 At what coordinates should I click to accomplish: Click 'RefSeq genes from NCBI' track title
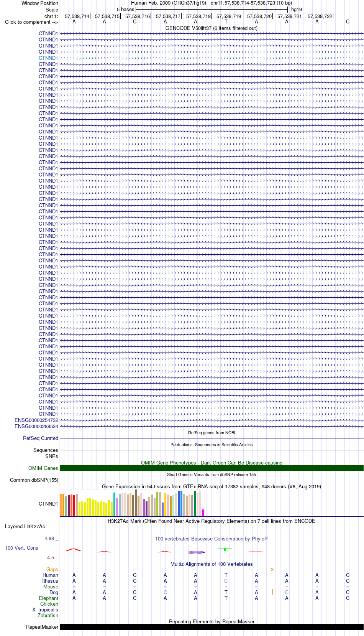(x=212, y=433)
